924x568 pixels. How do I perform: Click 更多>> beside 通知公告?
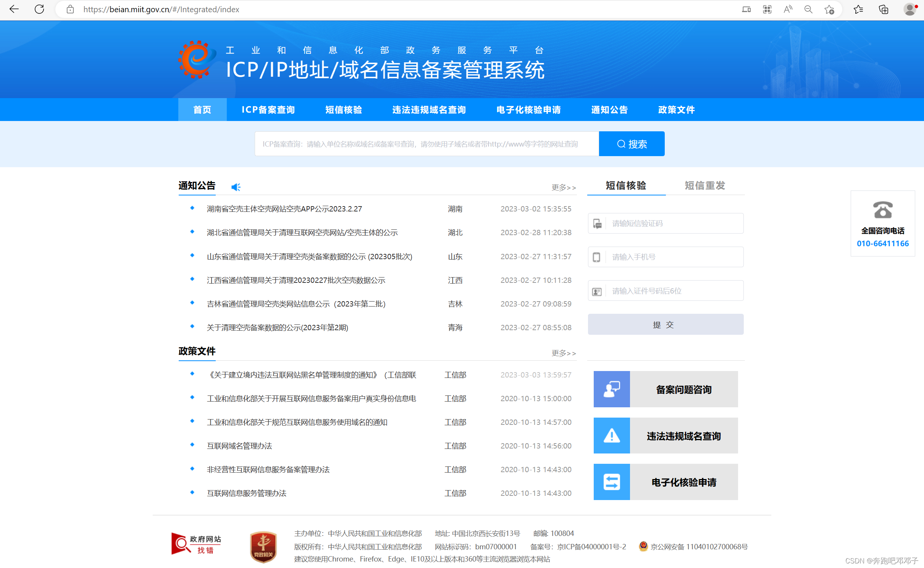click(x=564, y=187)
